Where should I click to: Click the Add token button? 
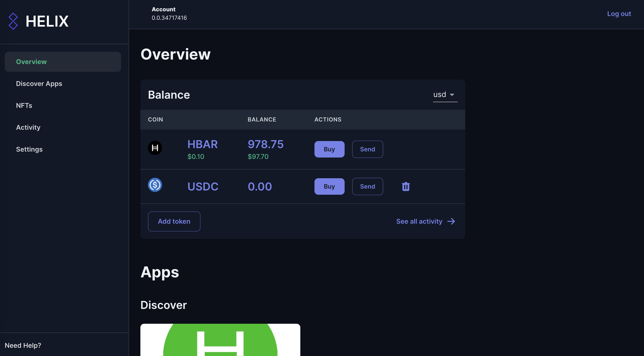coord(174,221)
